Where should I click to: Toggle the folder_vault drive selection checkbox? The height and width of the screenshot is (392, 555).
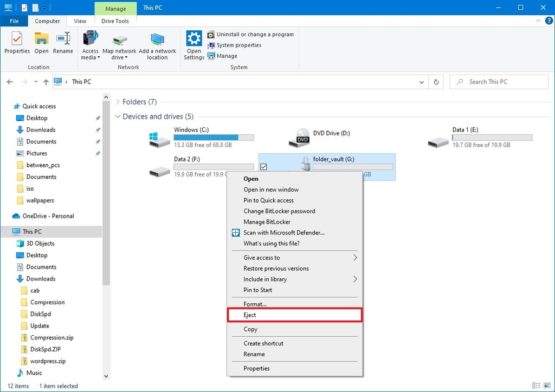click(263, 167)
